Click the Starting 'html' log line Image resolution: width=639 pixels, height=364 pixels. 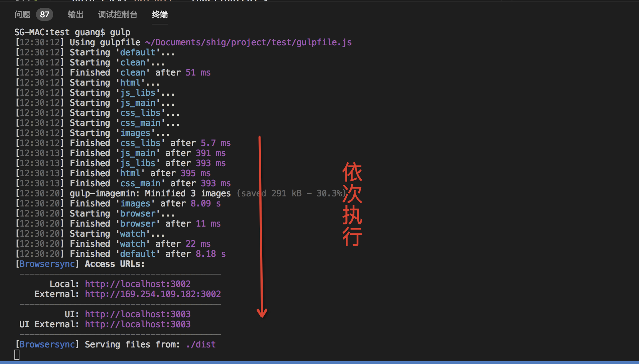87,83
